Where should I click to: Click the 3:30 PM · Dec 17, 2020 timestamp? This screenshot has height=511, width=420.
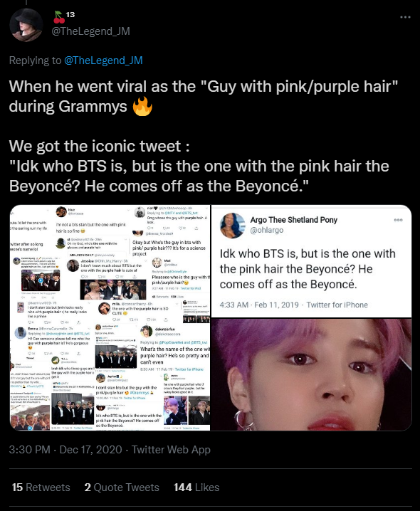[65, 450]
